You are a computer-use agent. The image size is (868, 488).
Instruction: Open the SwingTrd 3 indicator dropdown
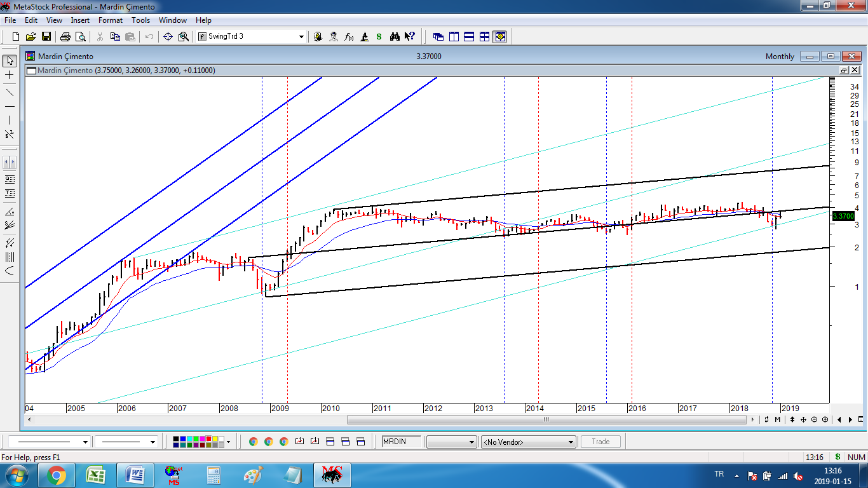click(x=301, y=37)
